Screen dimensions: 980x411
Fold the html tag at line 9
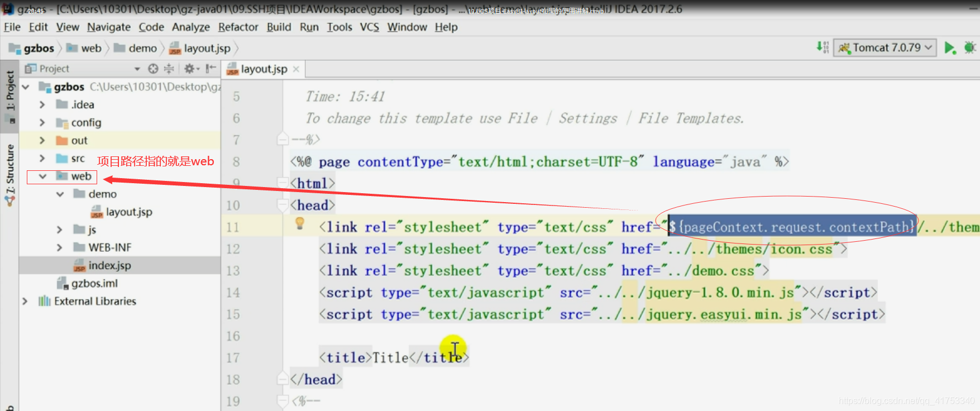pyautogui.click(x=283, y=183)
